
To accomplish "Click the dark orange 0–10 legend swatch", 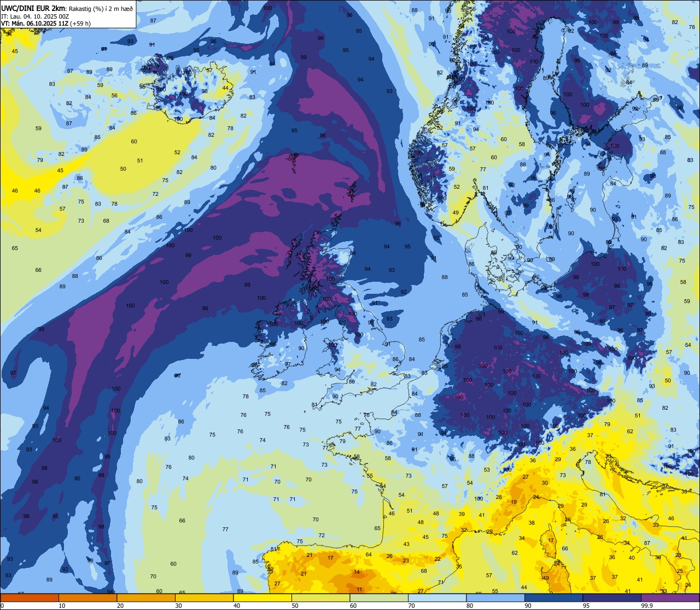I will [x=30, y=597].
